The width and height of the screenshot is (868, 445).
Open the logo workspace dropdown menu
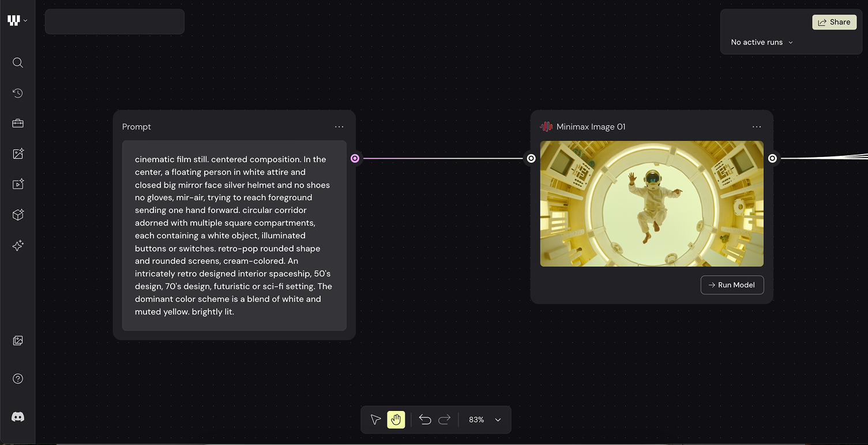point(17,21)
